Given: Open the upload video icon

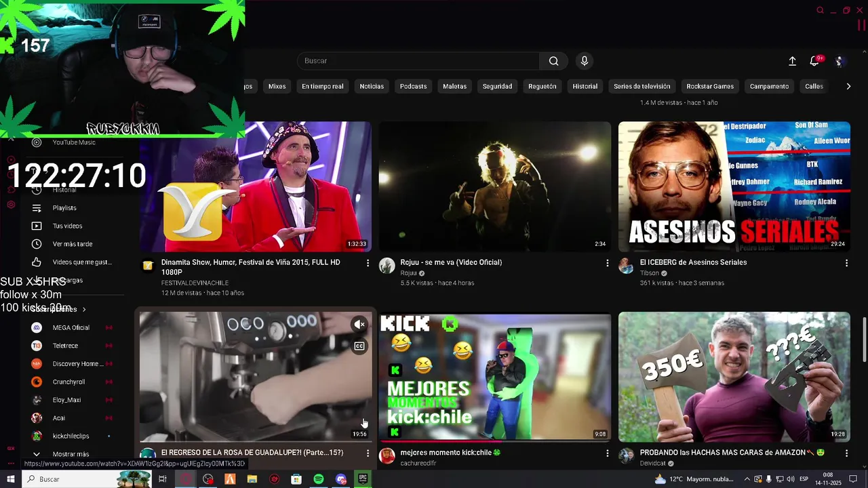Looking at the screenshot, I should click(792, 61).
